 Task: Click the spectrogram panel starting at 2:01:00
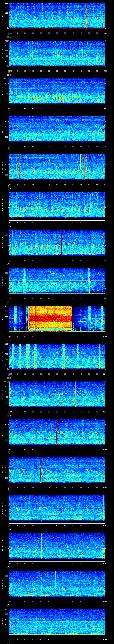coord(57,16)
